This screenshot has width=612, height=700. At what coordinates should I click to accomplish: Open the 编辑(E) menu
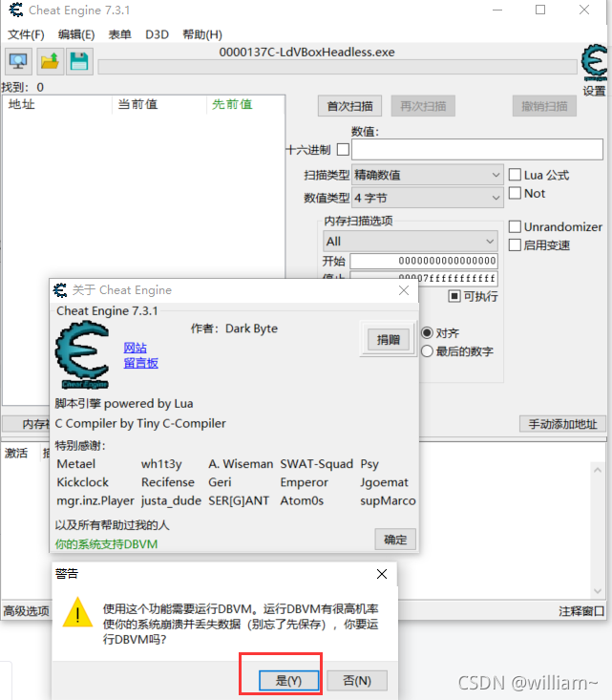[x=76, y=34]
